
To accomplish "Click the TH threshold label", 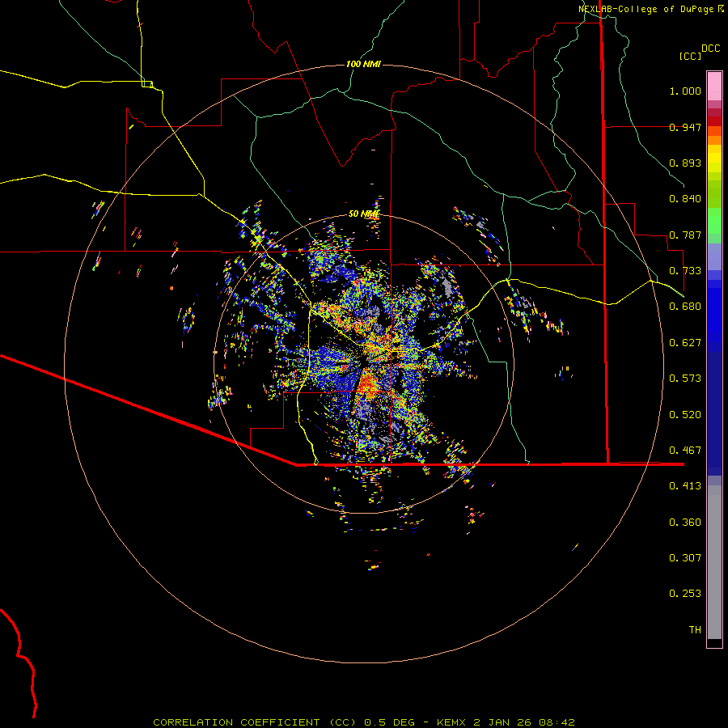I will [x=695, y=630].
